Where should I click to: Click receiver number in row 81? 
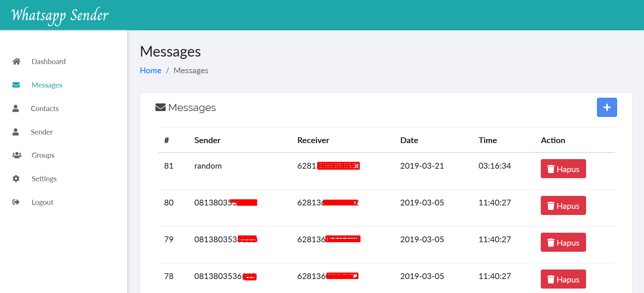[x=328, y=166]
